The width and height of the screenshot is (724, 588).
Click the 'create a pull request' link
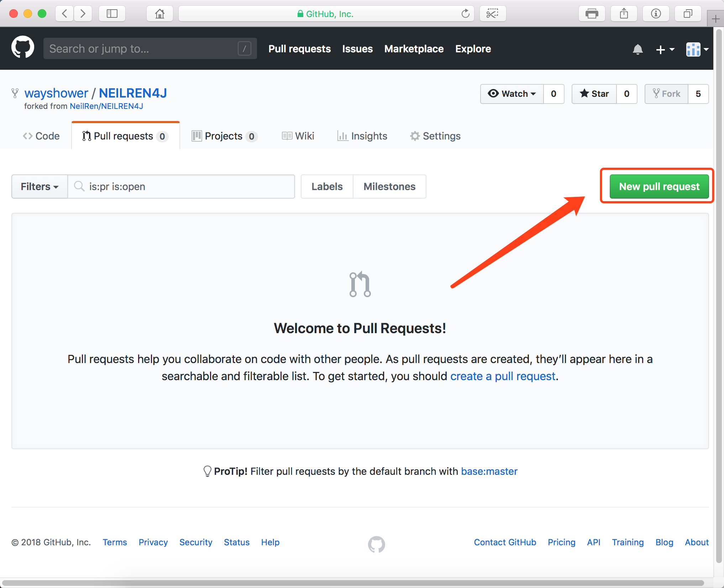(x=503, y=376)
